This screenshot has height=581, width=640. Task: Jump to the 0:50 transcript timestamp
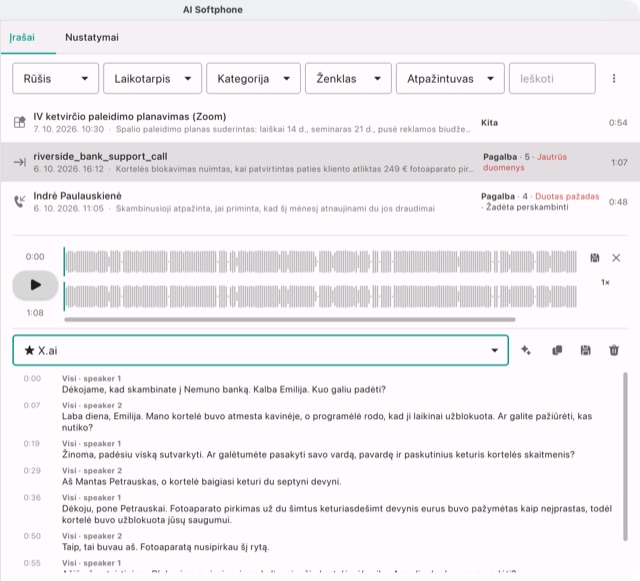pyautogui.click(x=32, y=536)
